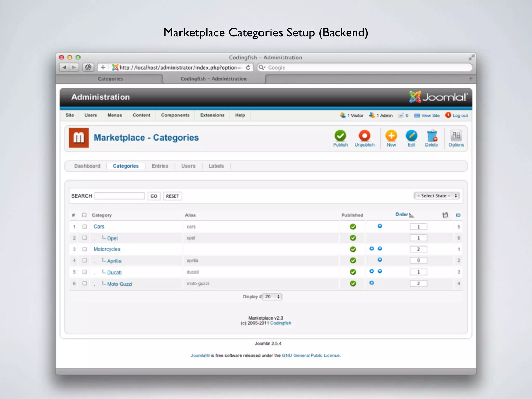532x399 pixels.
Task: Open the Menus menu
Action: coord(115,115)
